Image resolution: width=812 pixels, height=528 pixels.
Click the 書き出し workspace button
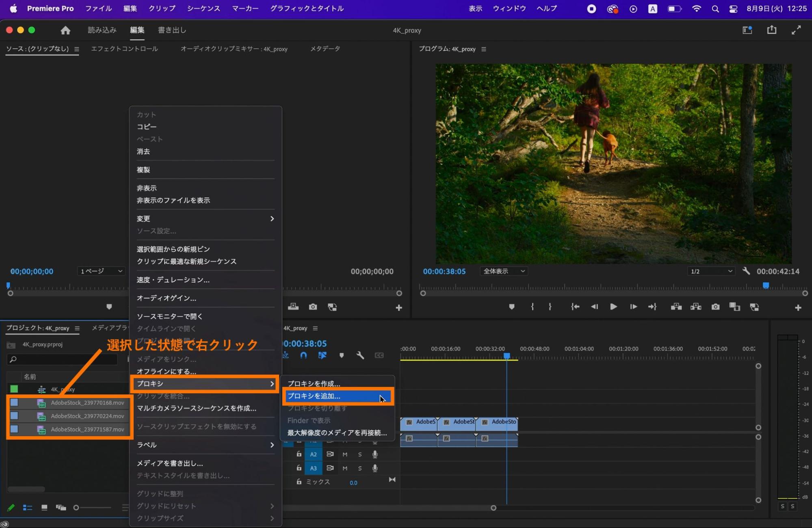click(172, 30)
